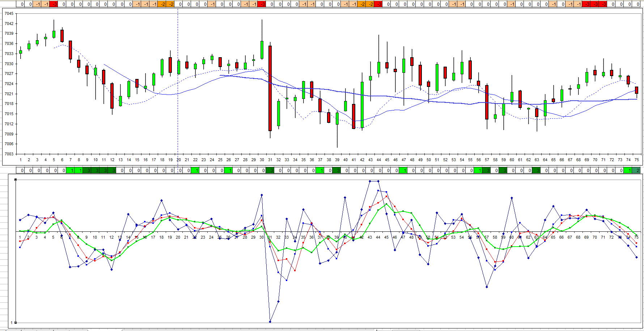Click the oscillator diamond trough at bar 57
This screenshot has width=644, height=331.
click(487, 287)
